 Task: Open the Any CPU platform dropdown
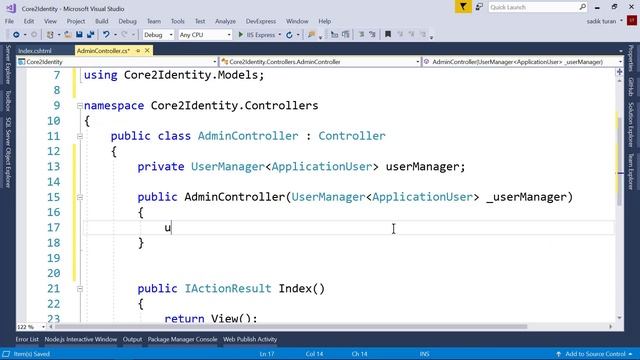tap(205, 35)
